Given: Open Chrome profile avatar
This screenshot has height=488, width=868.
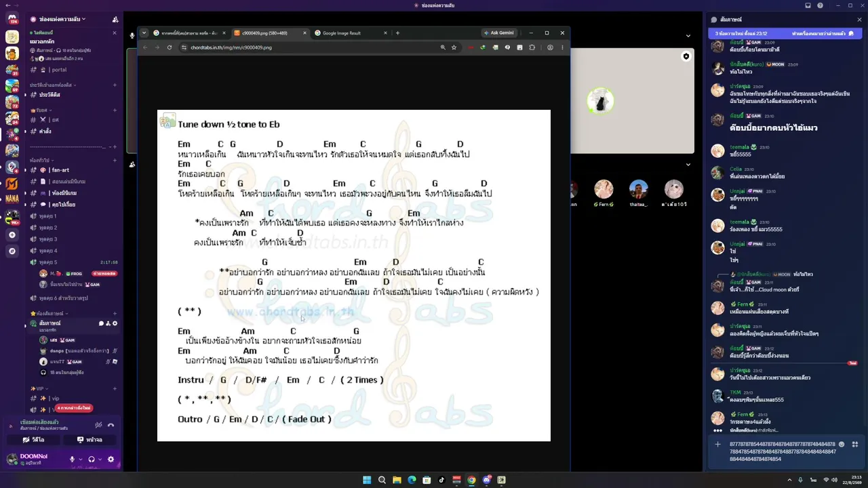Looking at the screenshot, I should [550, 47].
